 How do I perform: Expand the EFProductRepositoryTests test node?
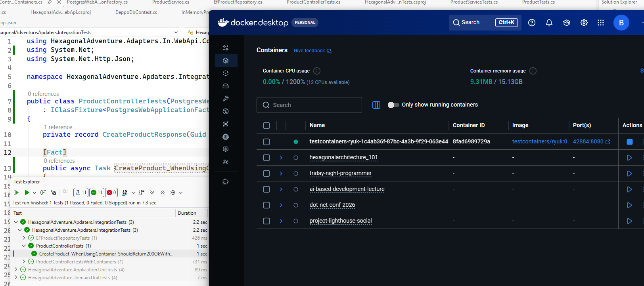coord(24,238)
